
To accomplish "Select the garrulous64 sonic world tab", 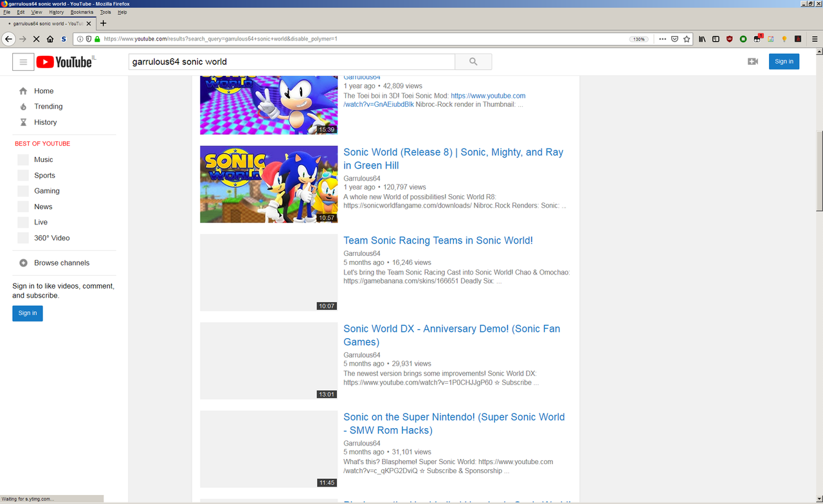I will coord(48,24).
